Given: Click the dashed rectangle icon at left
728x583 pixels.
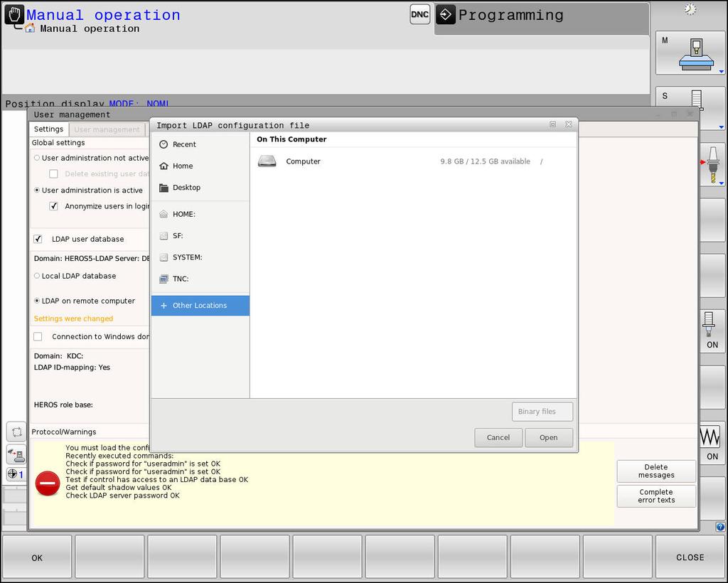Looking at the screenshot, I should tap(17, 432).
